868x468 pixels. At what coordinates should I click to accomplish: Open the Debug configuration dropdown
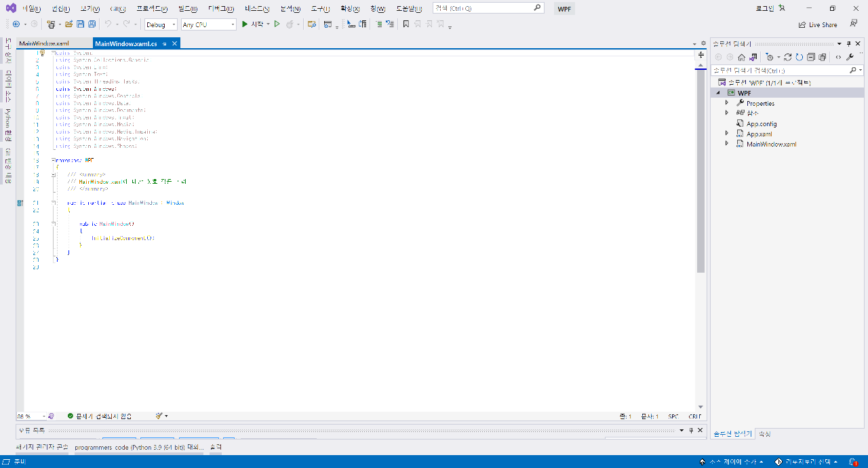[x=160, y=24]
